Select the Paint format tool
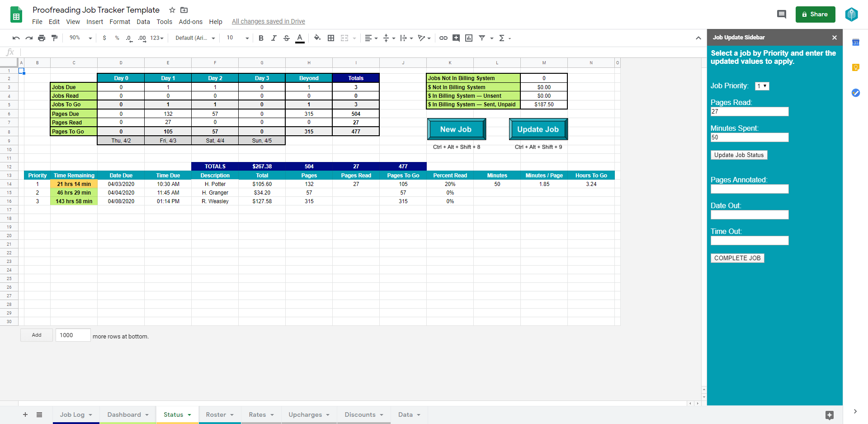The image size is (868, 424). point(54,38)
